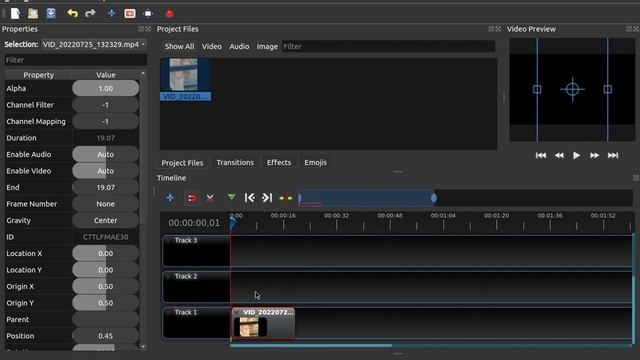The image size is (640, 360).
Task: Click the Frame Number None value
Action: click(x=106, y=204)
